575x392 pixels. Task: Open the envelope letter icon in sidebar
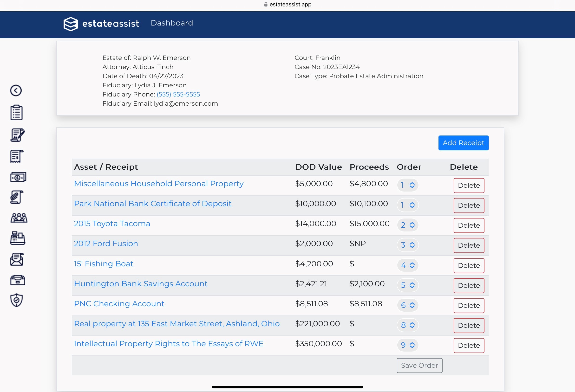click(17, 259)
